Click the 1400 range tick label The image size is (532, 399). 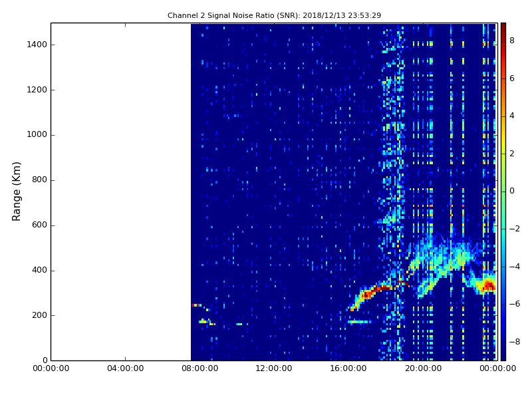(x=37, y=45)
